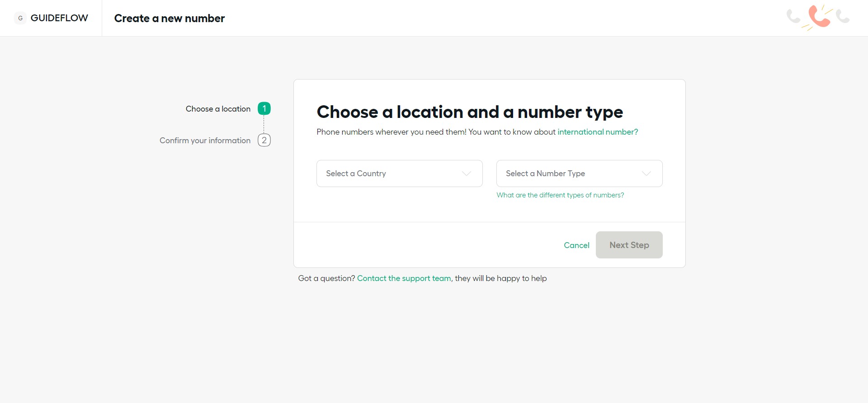Click the orange ringing phone icon

[819, 17]
